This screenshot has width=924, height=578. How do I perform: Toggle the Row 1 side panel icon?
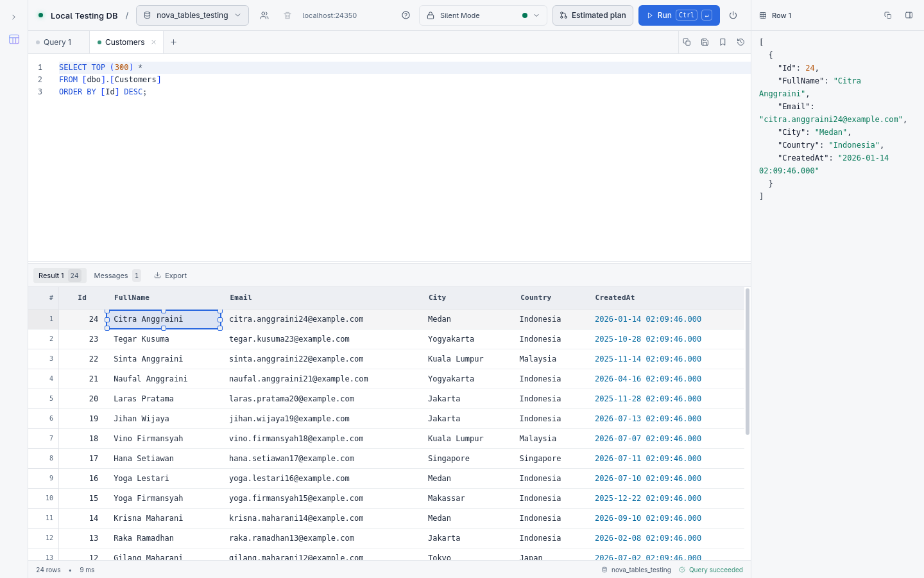click(909, 15)
